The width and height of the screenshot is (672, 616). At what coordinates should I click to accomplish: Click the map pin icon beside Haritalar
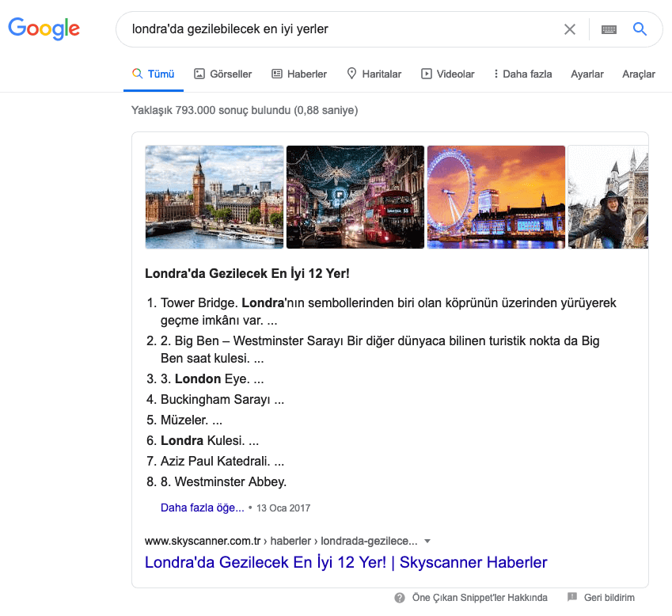click(x=351, y=74)
